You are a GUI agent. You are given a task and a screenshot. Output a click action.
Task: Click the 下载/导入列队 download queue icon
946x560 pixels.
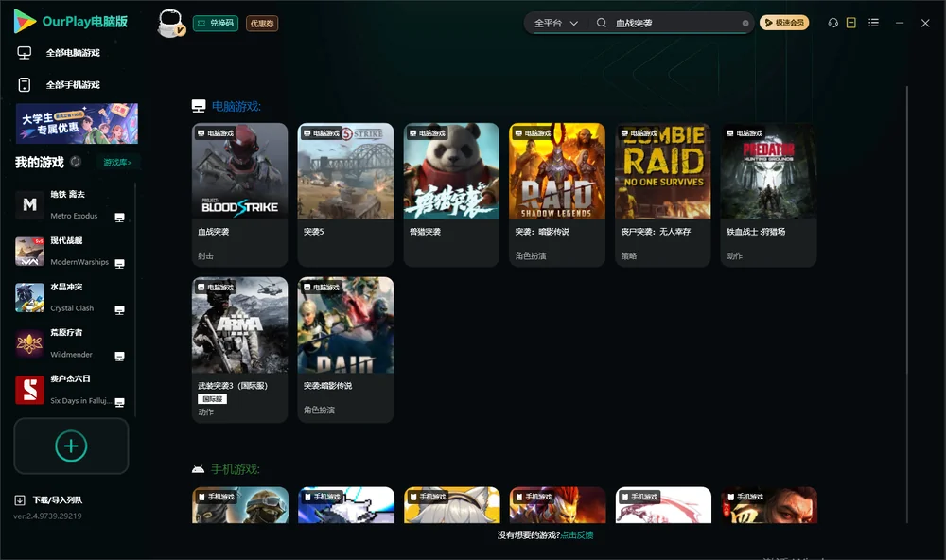click(x=20, y=500)
